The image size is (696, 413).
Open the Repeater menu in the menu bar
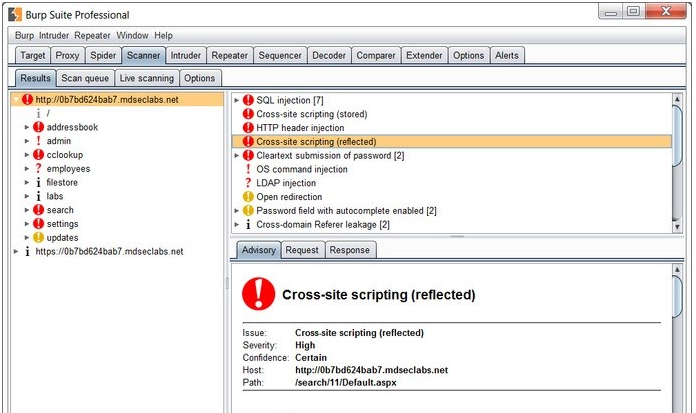coord(92,36)
